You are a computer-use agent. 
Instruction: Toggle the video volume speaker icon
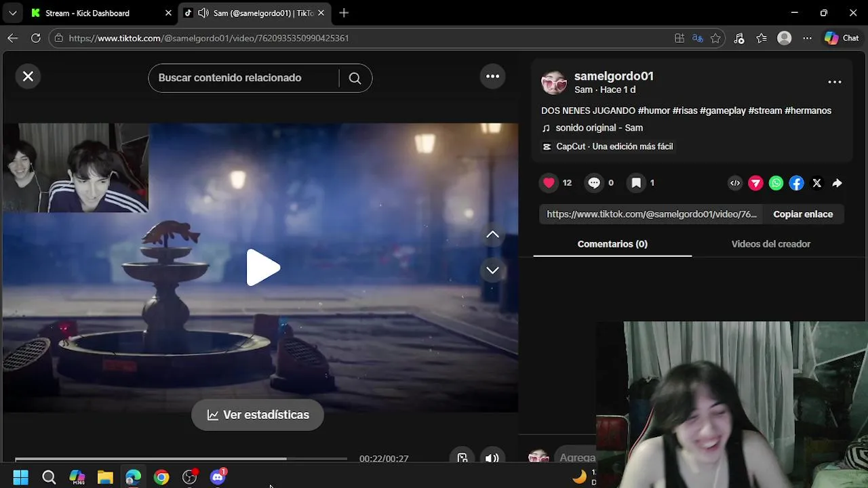click(492, 458)
